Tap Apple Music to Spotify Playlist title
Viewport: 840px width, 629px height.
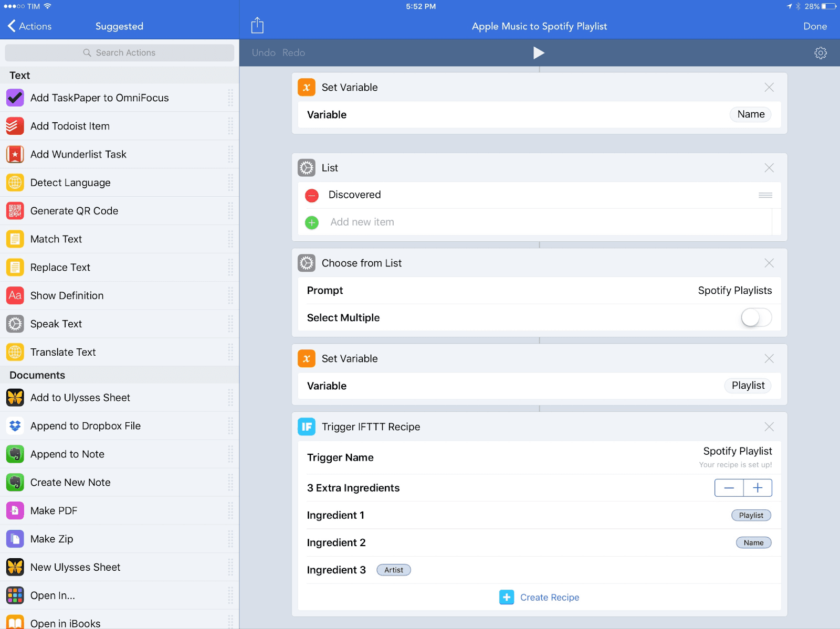click(539, 26)
